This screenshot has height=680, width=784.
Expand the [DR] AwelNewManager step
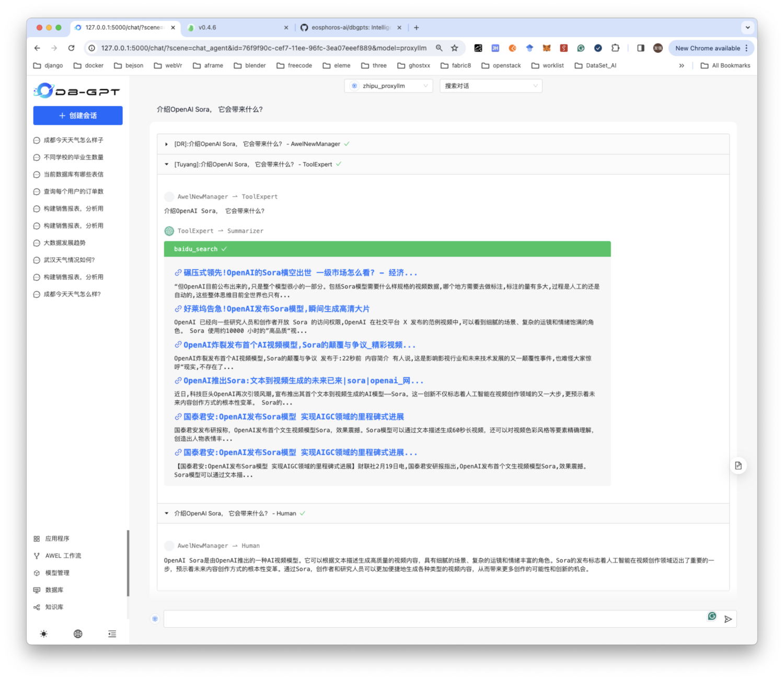pyautogui.click(x=443, y=144)
